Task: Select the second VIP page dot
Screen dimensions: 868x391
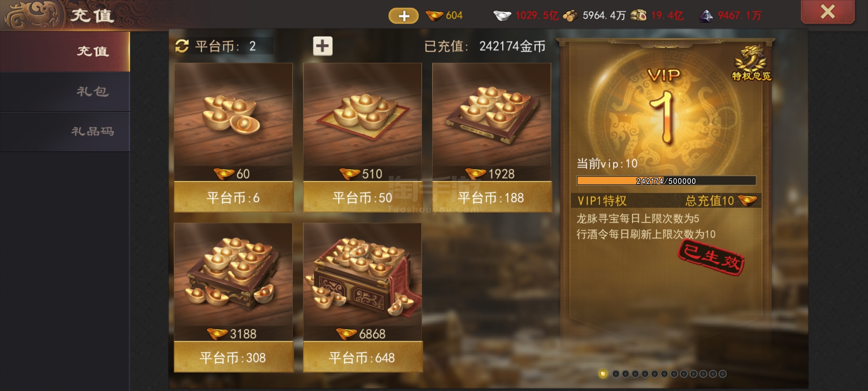Action: 616,374
